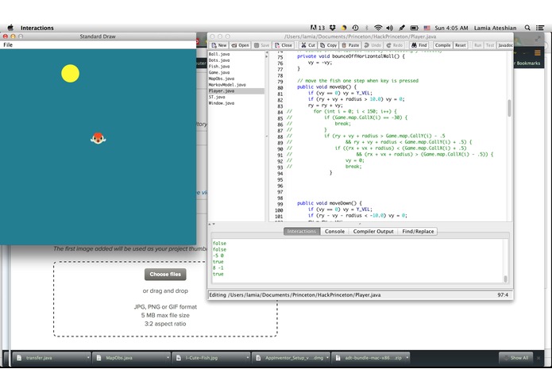
Task: Click the Interactions pane scrollbar
Action: [505, 279]
